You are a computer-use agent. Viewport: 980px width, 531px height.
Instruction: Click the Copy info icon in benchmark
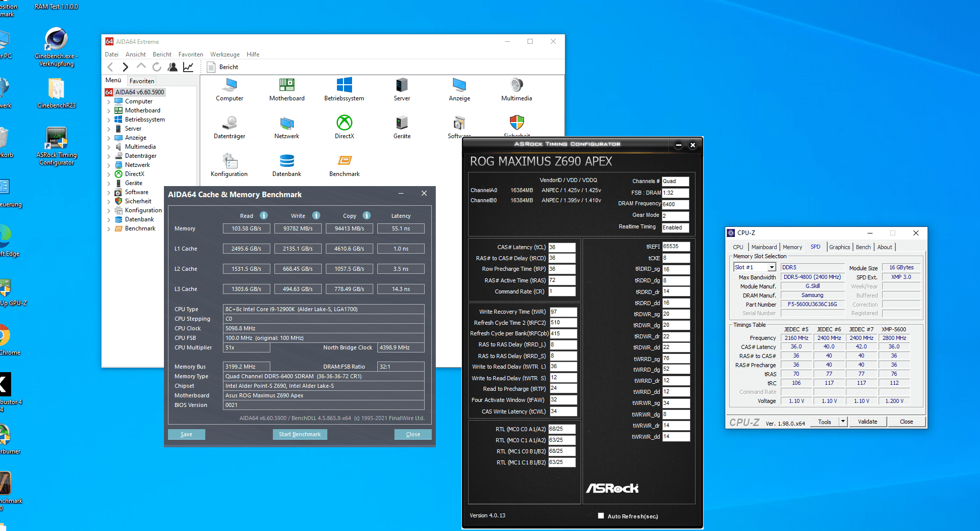367,215
